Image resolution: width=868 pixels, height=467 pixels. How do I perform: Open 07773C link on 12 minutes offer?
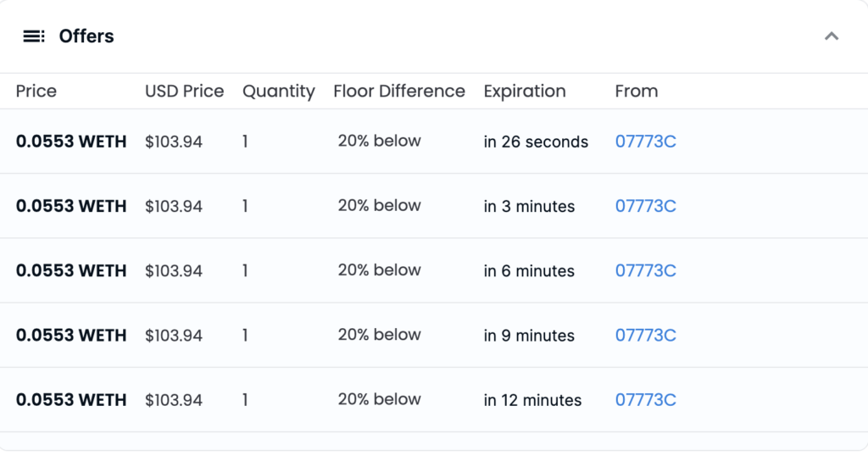point(645,401)
